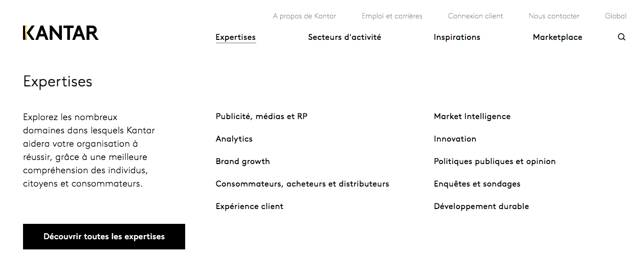Screen dimensions: 644x277
Task: Open Brand growth link
Action: pyautogui.click(x=243, y=161)
